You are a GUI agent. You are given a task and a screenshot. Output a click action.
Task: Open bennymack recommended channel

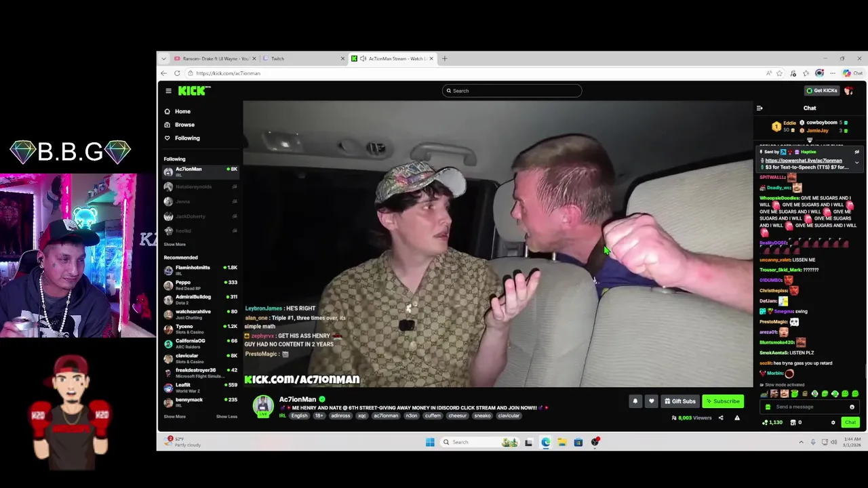click(x=200, y=401)
